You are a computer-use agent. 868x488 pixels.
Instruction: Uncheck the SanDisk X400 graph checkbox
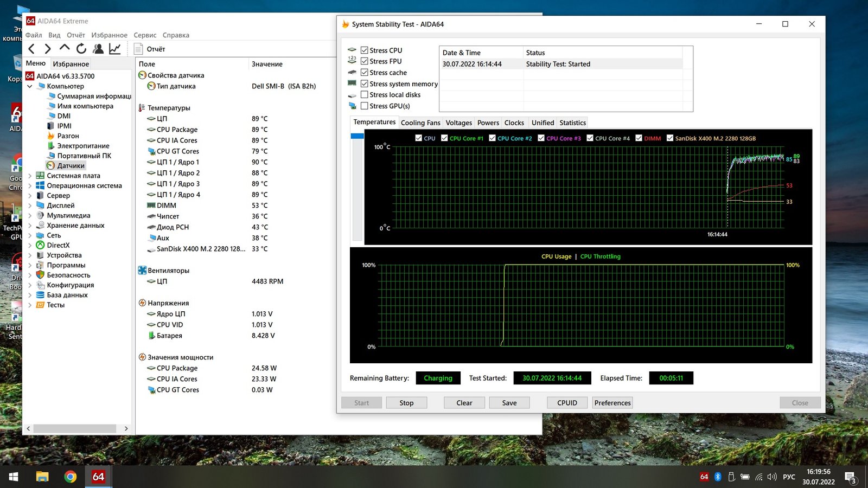click(x=670, y=138)
